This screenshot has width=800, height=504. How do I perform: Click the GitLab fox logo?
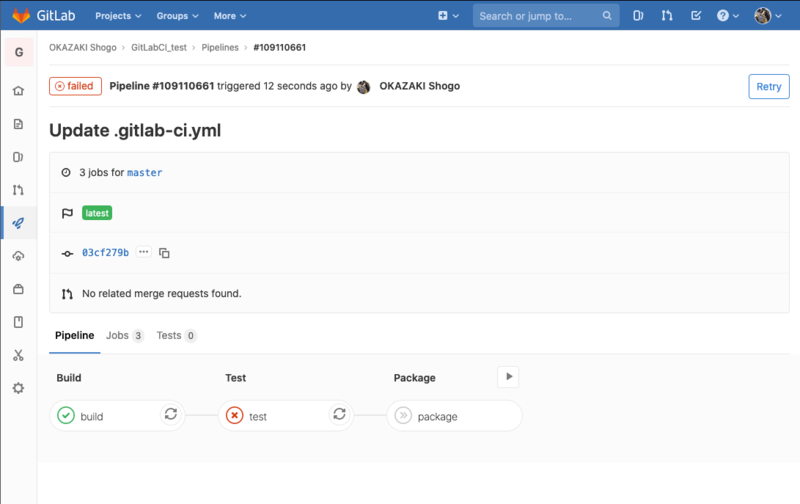click(21, 15)
